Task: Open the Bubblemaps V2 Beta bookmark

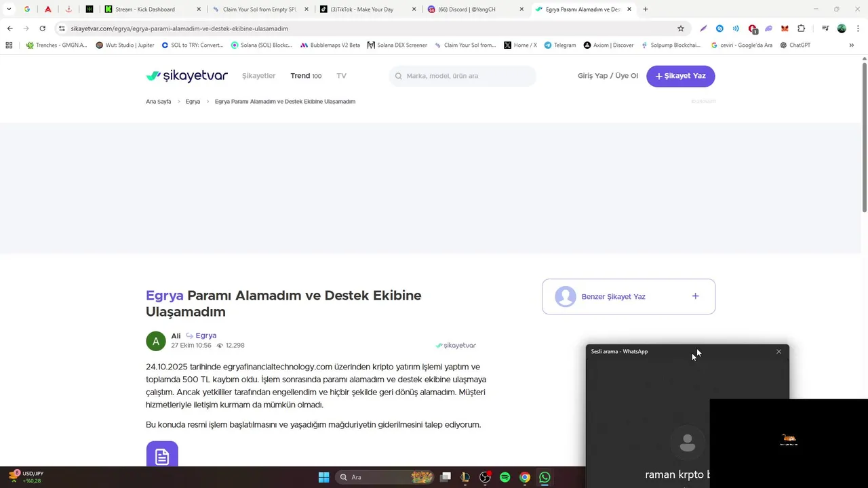Action: tap(330, 45)
